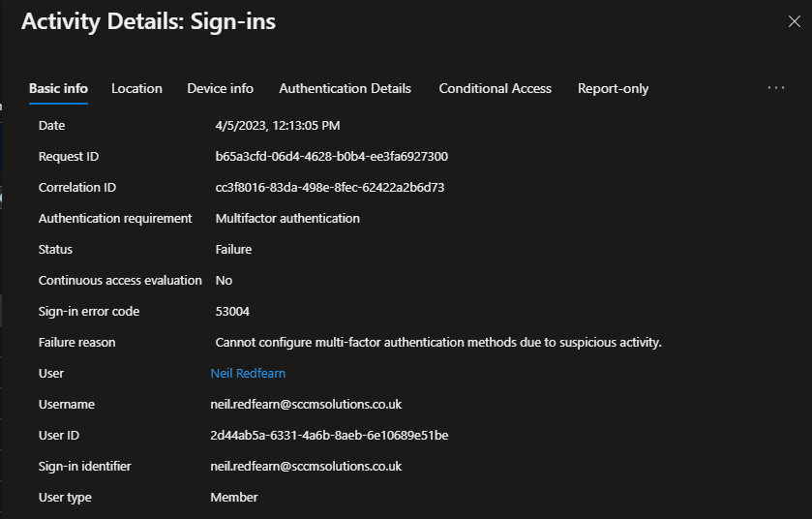The width and height of the screenshot is (812, 519).
Task: View the Conditional Access tab
Action: (495, 88)
